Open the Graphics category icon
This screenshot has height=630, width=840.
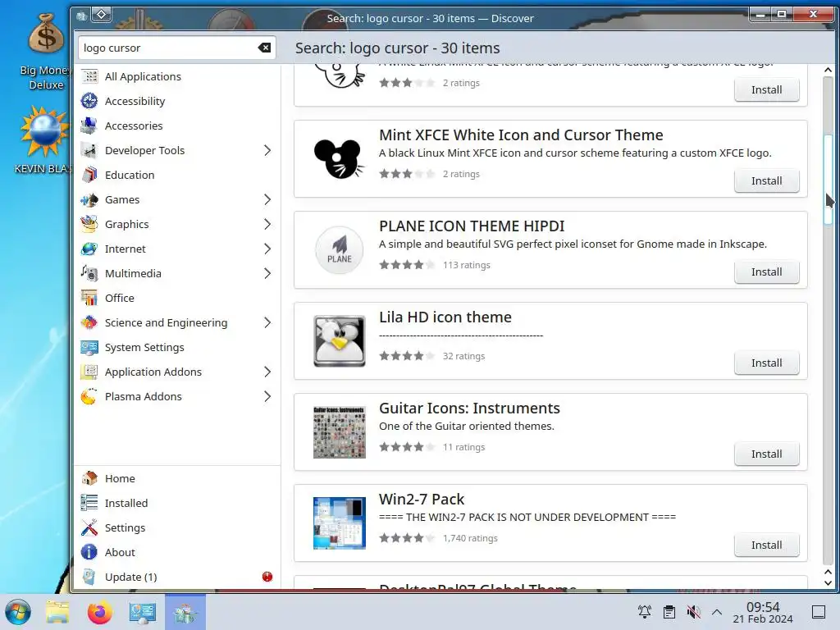coord(89,225)
